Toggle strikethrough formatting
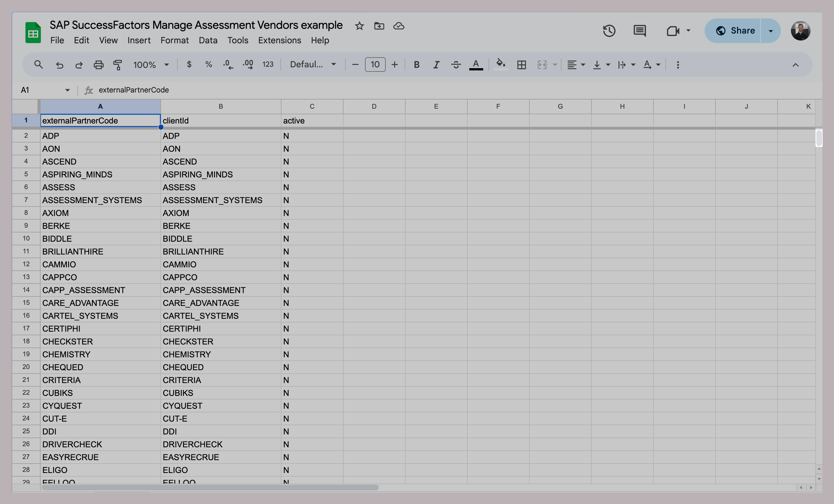834x504 pixels. pos(456,65)
